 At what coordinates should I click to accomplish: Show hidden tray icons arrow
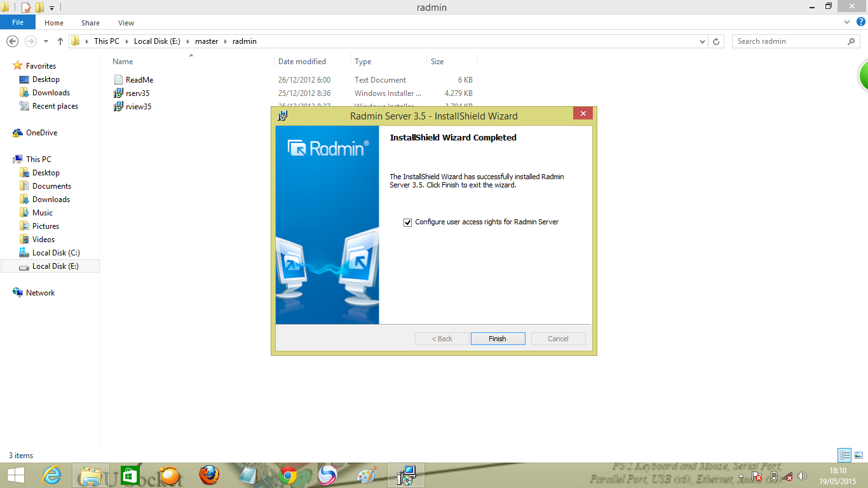click(741, 477)
